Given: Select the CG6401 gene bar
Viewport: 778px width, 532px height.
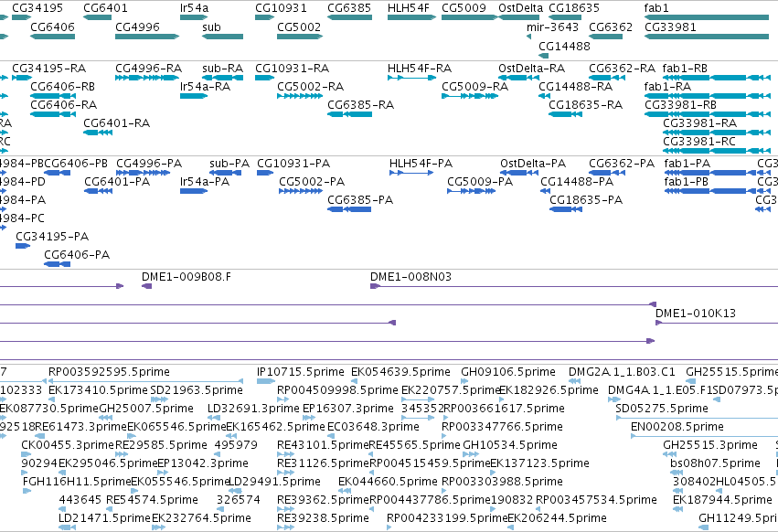Looking at the screenshot, I should pos(97,17).
